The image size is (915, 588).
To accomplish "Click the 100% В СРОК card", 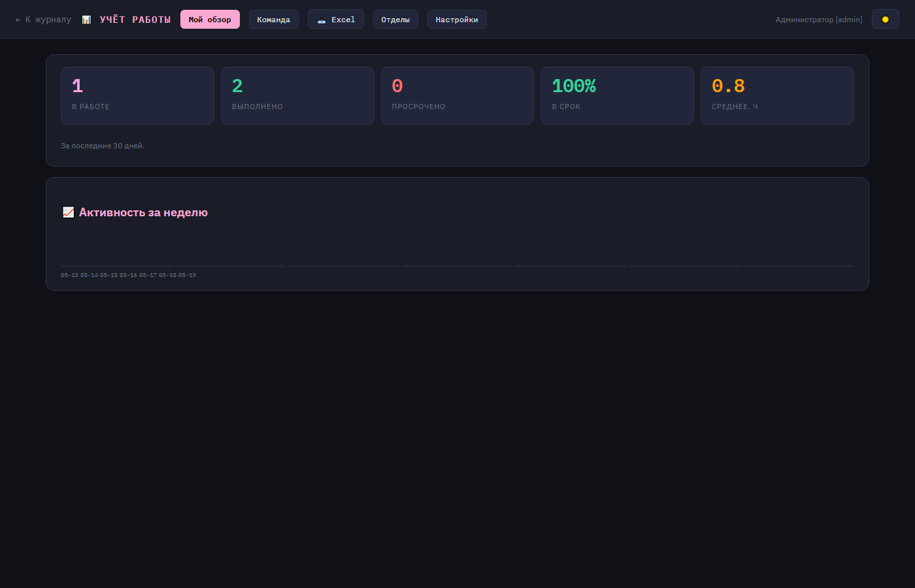I will pos(617,95).
